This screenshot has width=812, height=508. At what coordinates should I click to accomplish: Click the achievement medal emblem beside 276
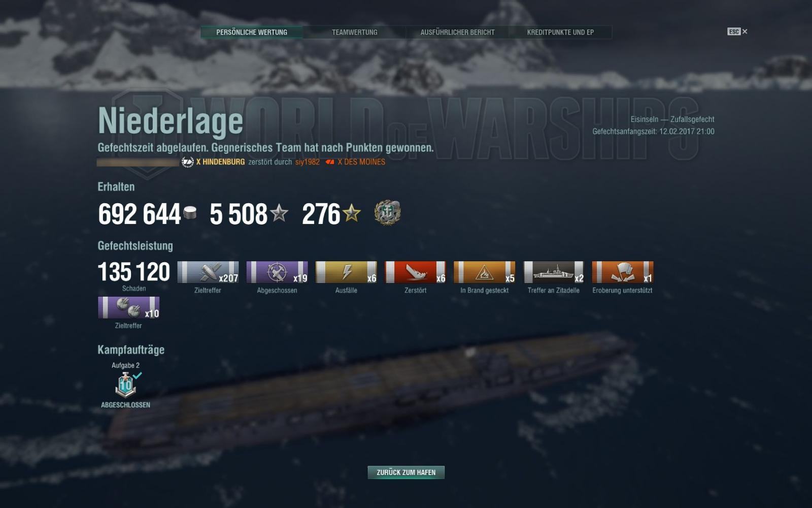pos(387,213)
